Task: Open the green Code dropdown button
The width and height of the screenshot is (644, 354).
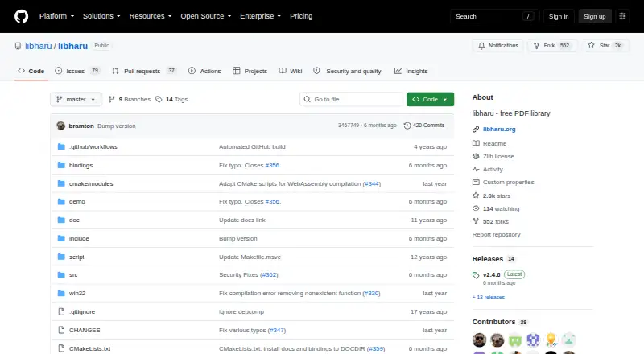Action: (x=430, y=100)
